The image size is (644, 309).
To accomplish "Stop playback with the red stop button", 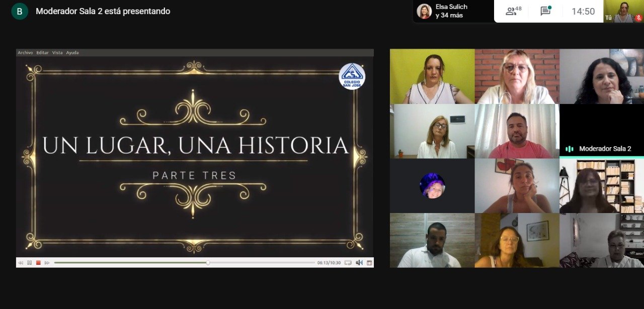I will (38, 263).
